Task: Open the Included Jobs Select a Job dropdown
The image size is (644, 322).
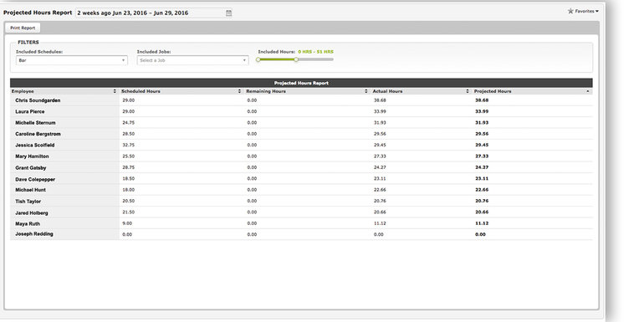Action: pyautogui.click(x=192, y=60)
